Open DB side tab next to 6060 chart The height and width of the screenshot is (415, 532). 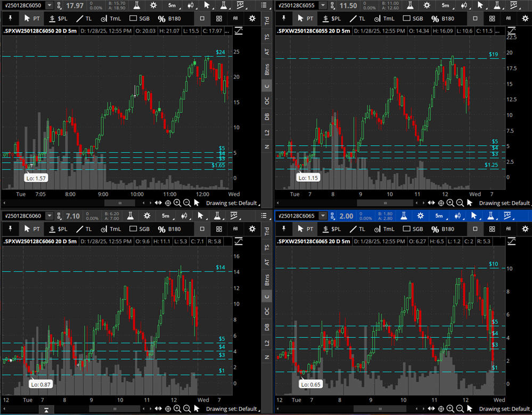coord(267,327)
